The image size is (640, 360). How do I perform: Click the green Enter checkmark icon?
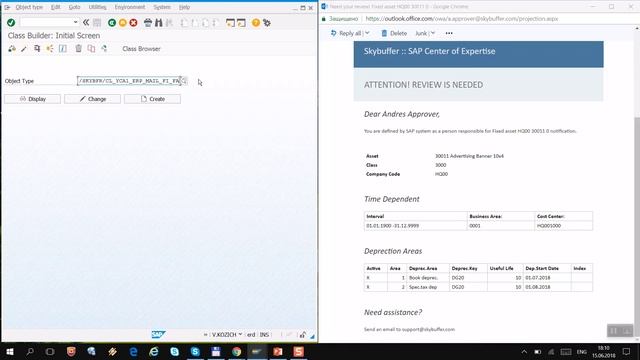[11, 23]
